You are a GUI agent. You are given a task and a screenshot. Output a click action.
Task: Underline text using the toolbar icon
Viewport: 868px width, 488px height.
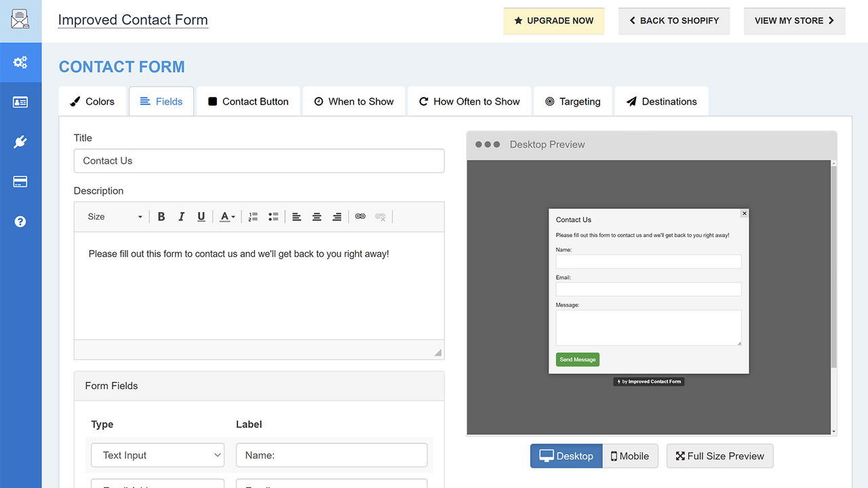(x=201, y=216)
